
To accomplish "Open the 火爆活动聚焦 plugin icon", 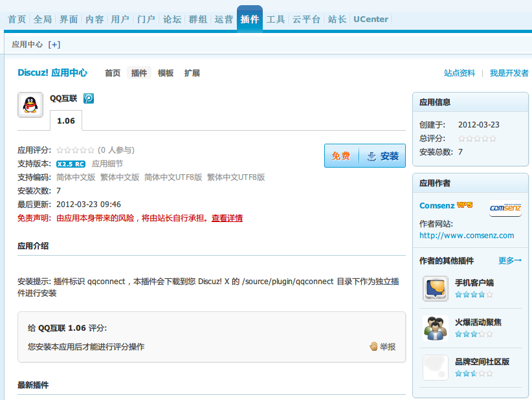I will tap(436, 328).
